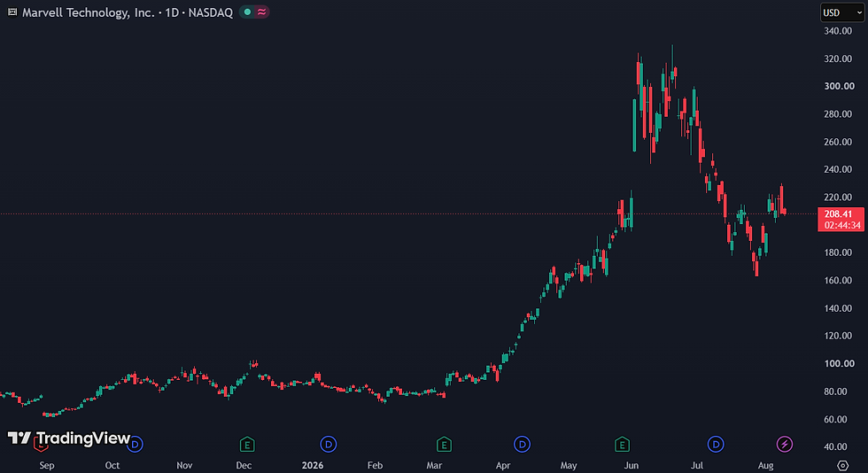Click the Marvell company logo icon
The width and height of the screenshot is (868, 473).
click(12, 12)
